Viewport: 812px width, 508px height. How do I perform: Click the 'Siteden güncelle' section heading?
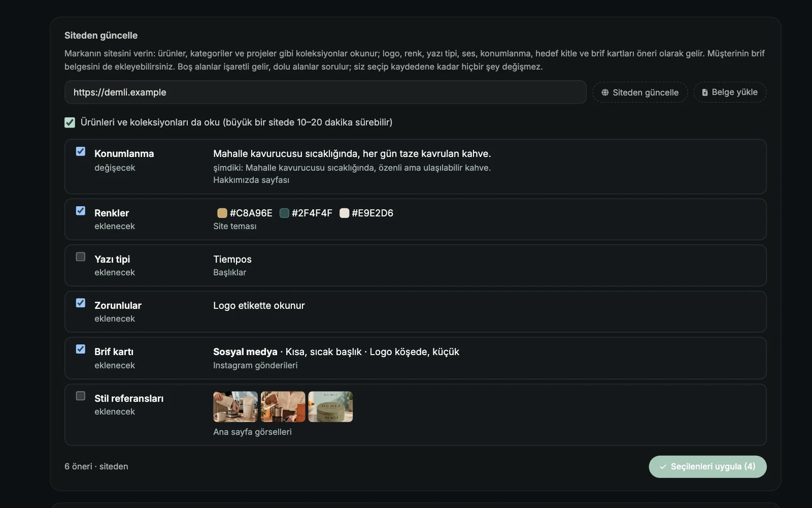(101, 36)
